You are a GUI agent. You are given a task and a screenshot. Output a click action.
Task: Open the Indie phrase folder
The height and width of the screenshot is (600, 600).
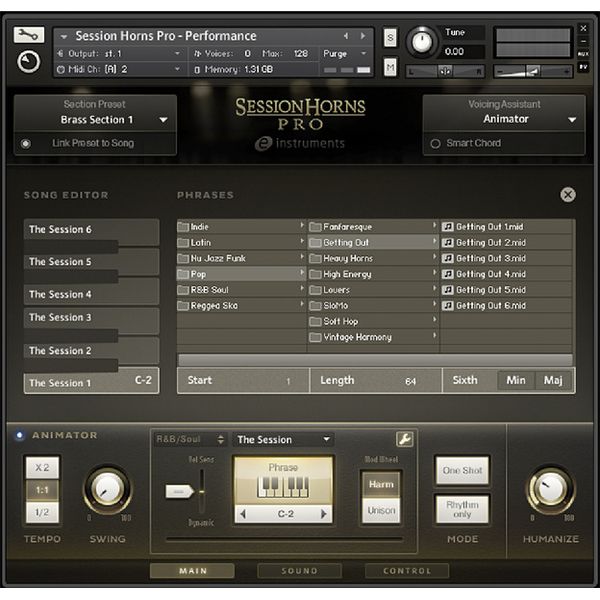tap(241, 227)
